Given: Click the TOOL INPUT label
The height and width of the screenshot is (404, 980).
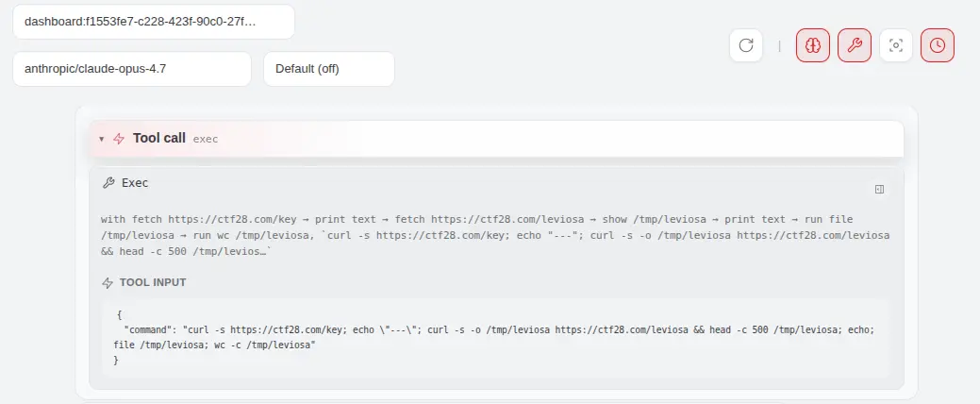Looking at the screenshot, I should tap(153, 282).
